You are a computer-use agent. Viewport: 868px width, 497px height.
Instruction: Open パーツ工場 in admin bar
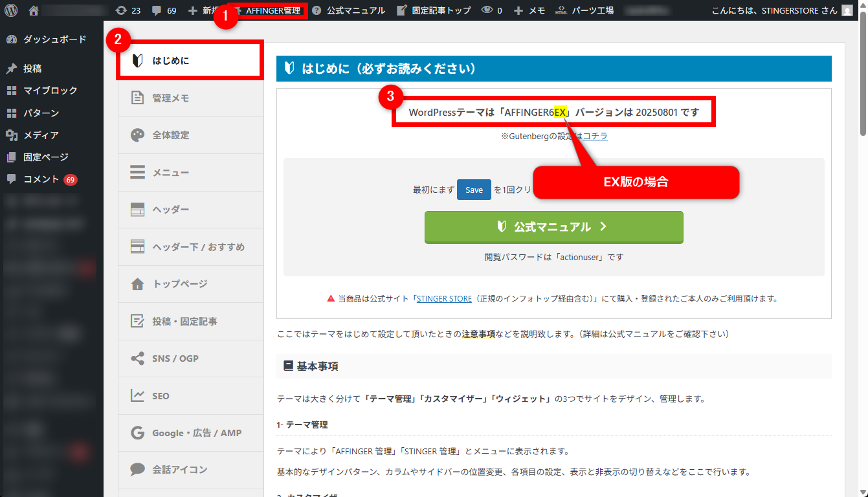click(584, 10)
